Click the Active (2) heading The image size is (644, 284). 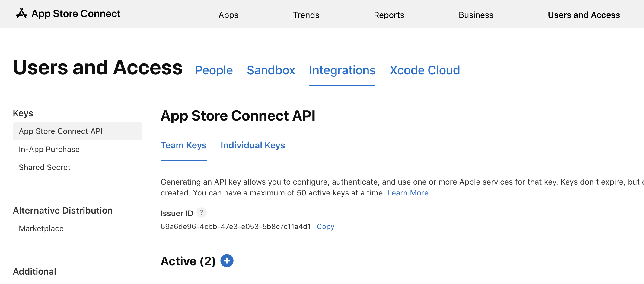point(188,261)
